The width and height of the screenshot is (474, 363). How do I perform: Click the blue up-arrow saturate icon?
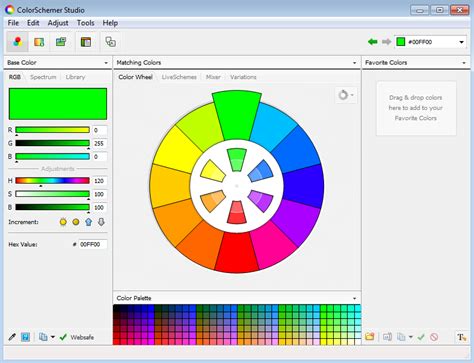point(88,222)
